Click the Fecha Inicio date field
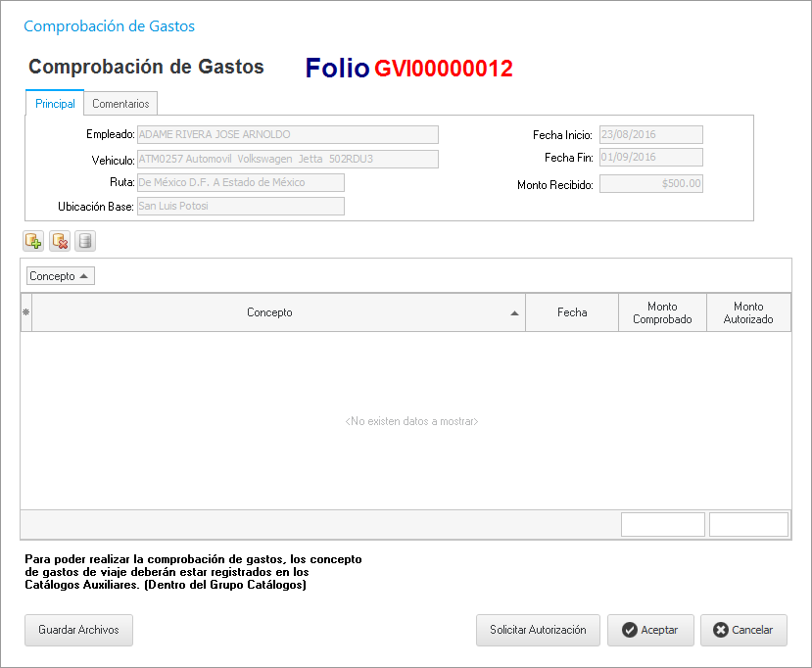Image resolution: width=812 pixels, height=668 pixels. [650, 135]
